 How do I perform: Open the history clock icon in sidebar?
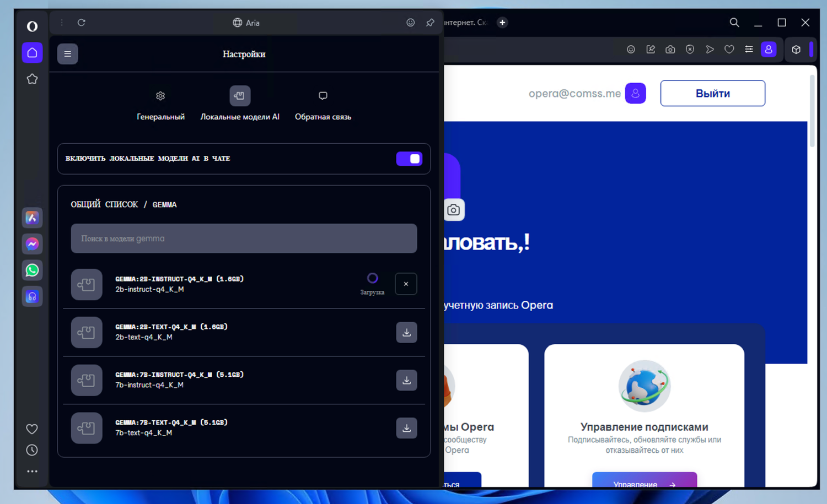point(32,450)
